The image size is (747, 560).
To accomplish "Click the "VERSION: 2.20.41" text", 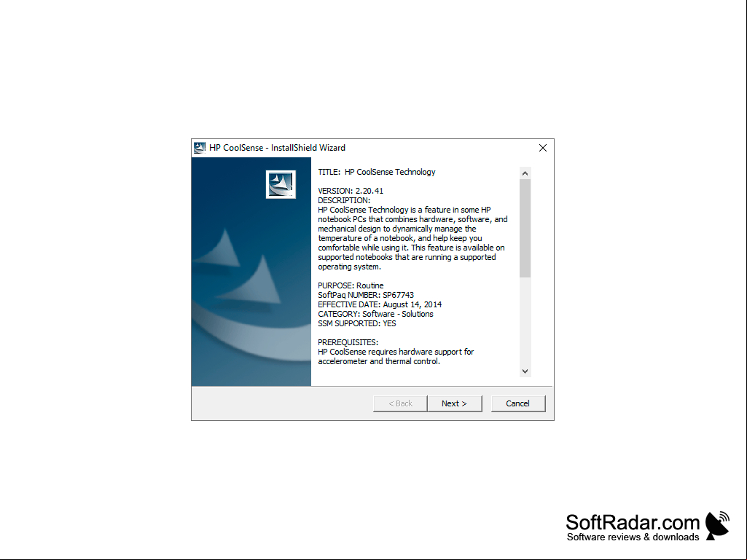I will (350, 191).
